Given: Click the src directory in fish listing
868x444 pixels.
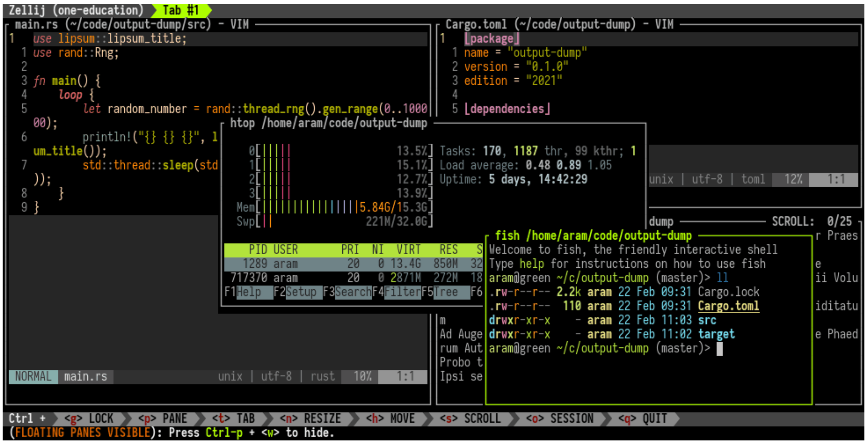Looking at the screenshot, I should 707,320.
